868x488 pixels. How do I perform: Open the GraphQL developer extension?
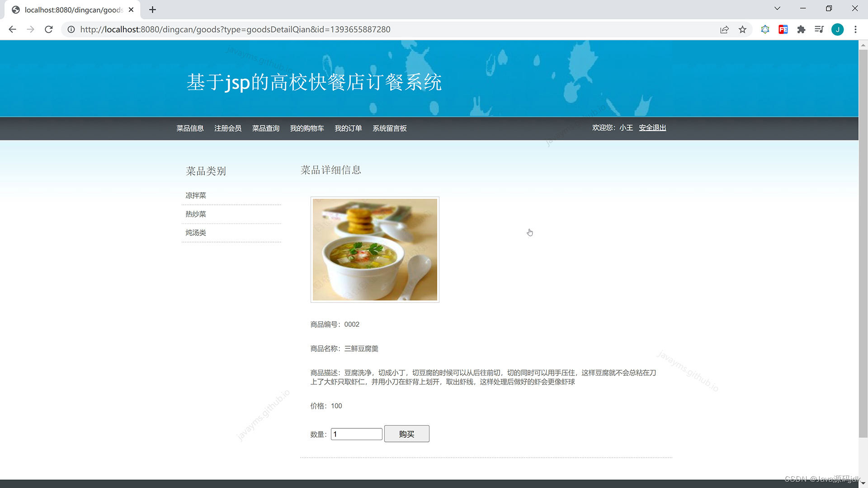(765, 29)
